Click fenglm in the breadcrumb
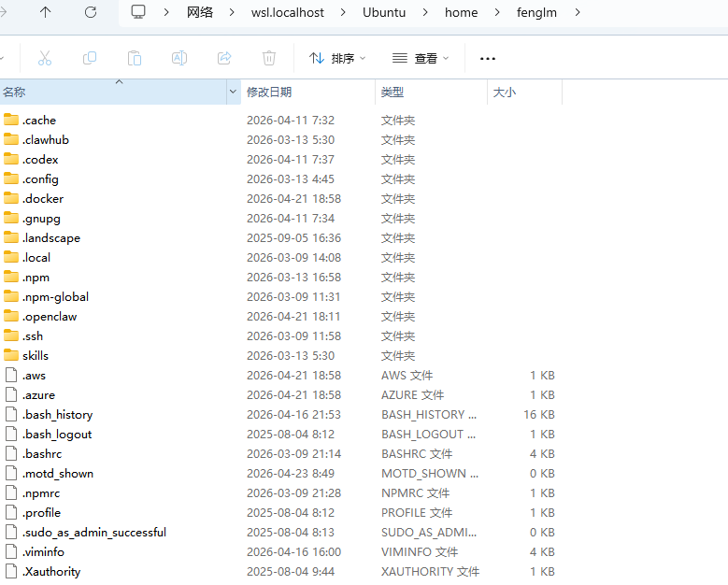728x585 pixels. 536,12
